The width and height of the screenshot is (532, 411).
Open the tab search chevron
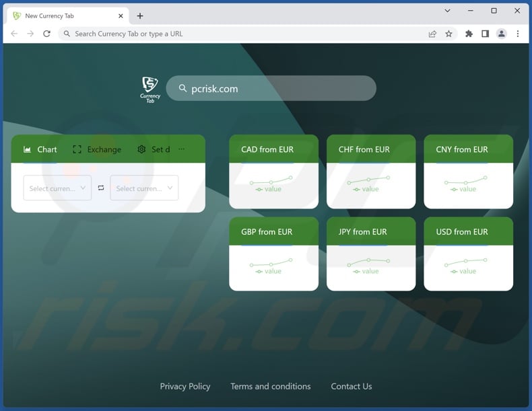point(448,11)
